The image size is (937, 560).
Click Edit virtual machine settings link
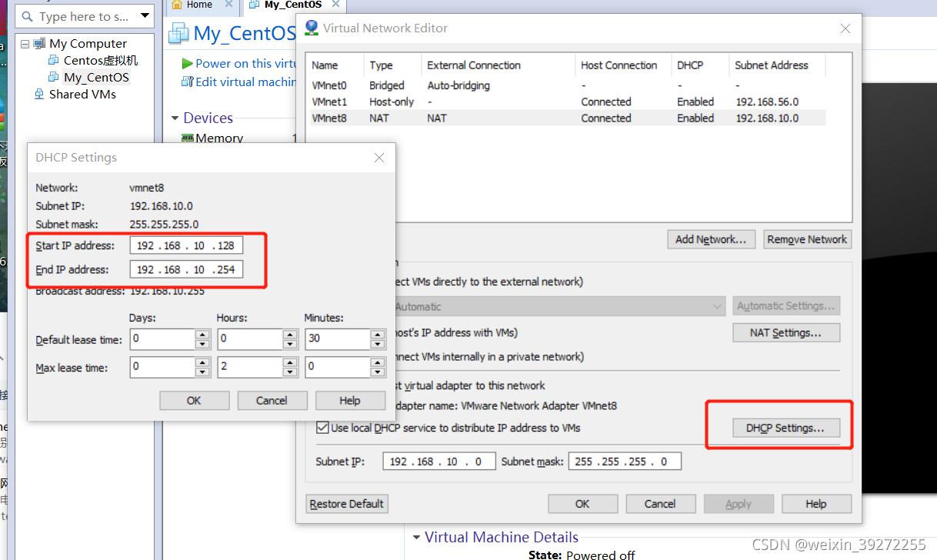click(x=246, y=82)
